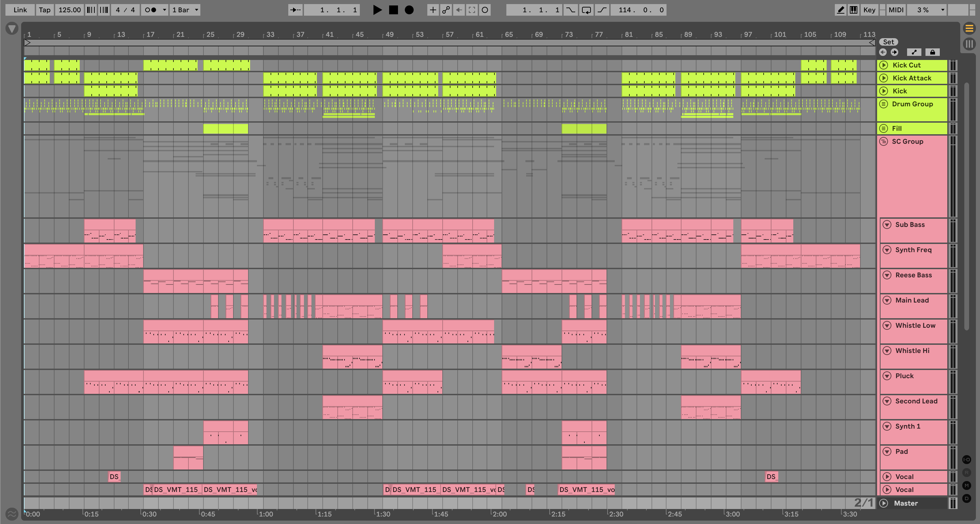The width and height of the screenshot is (980, 524).
Task: Click the 4 / 4 time signature field
Action: point(125,10)
